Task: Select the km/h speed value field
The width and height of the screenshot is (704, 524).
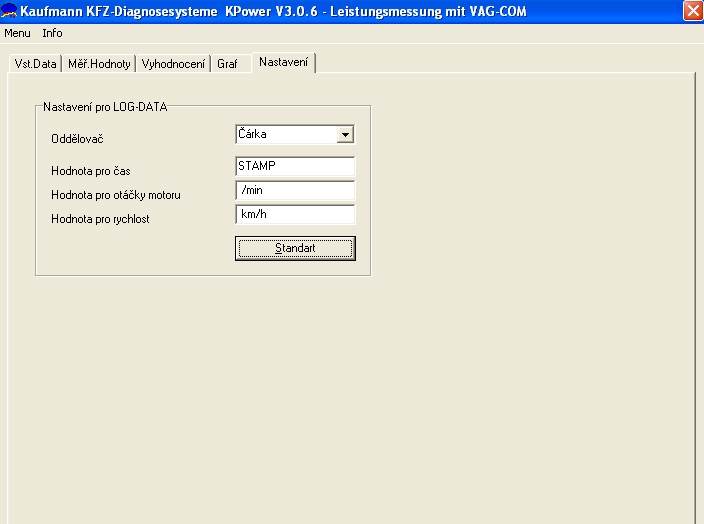Action: pyautogui.click(x=295, y=214)
